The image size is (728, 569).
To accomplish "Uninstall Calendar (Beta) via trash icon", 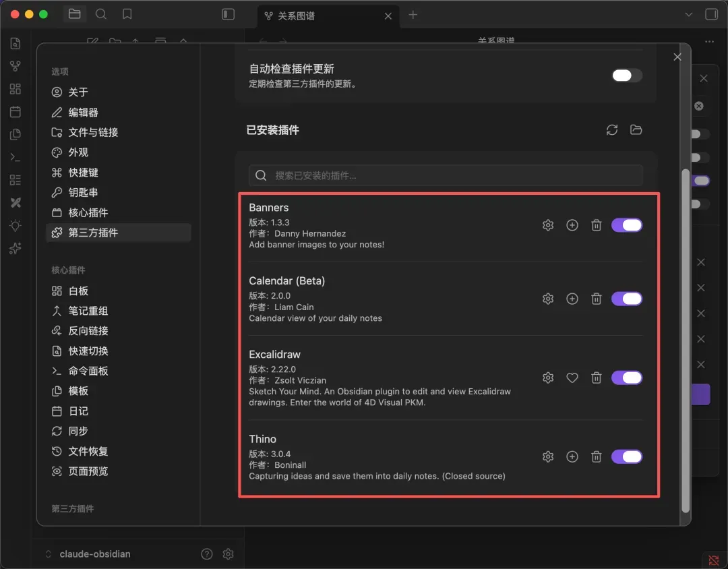I will point(596,299).
